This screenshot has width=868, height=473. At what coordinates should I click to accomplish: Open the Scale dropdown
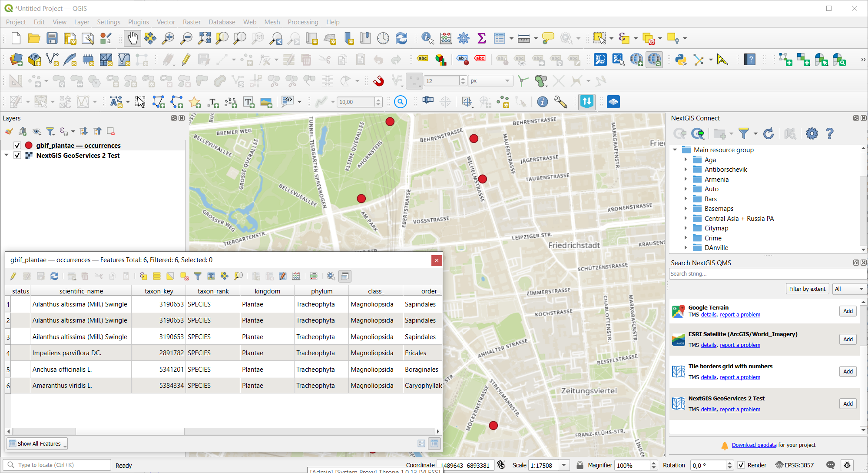pos(564,465)
